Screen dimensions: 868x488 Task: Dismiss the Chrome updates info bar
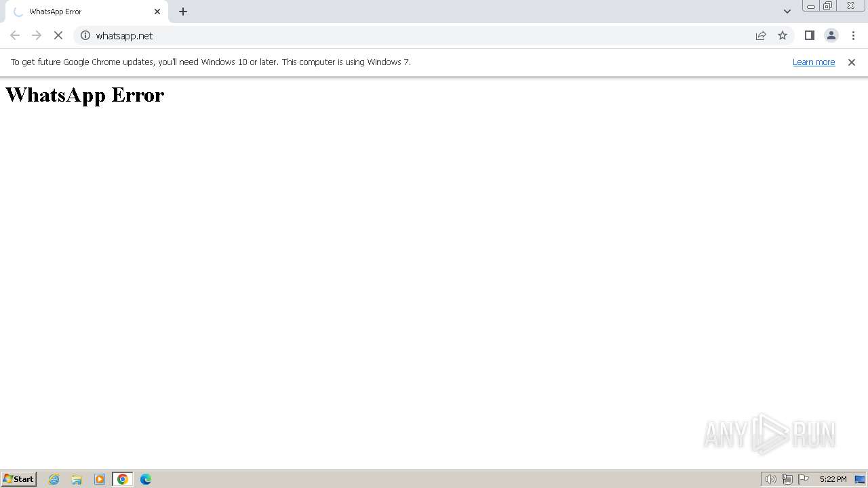(x=852, y=62)
